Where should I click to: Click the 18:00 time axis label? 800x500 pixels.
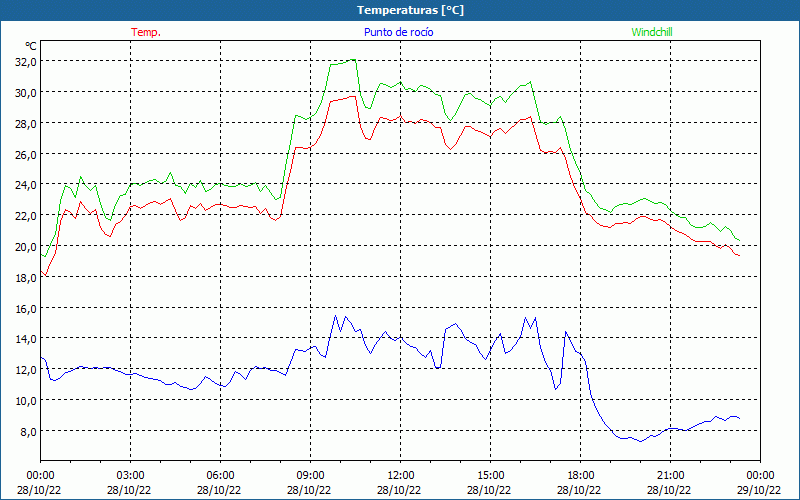point(581,476)
